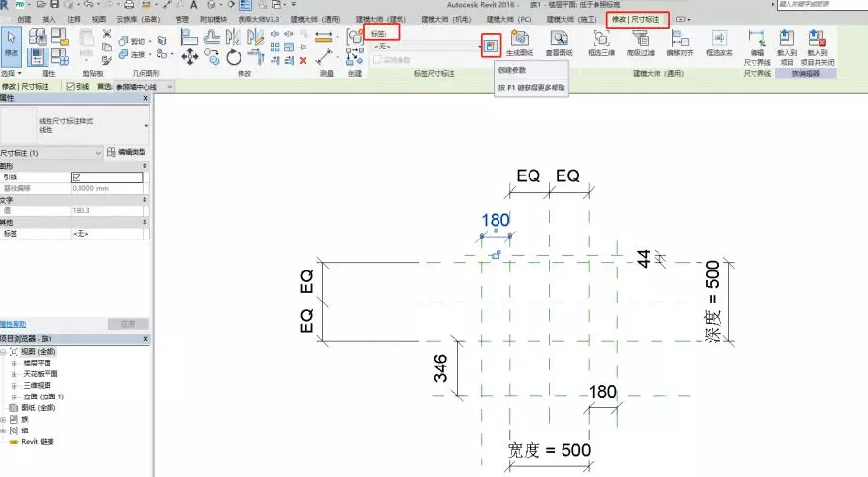Click the Print icon in quick access toolbar
Image resolution: width=868 pixels, height=477 pixels.
[x=129, y=5]
